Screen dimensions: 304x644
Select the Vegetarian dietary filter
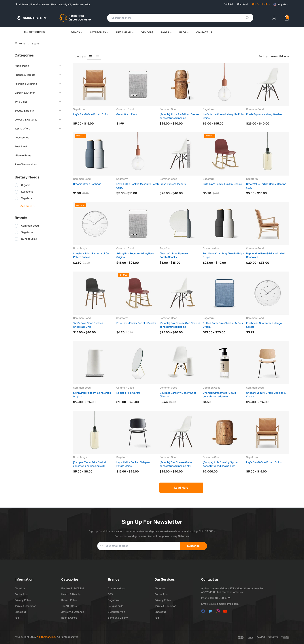16,199
